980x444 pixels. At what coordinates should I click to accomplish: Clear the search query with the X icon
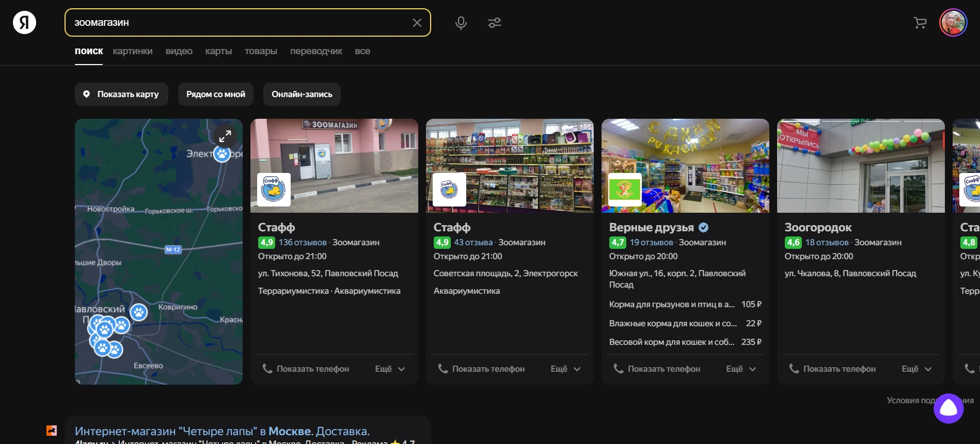pos(417,23)
